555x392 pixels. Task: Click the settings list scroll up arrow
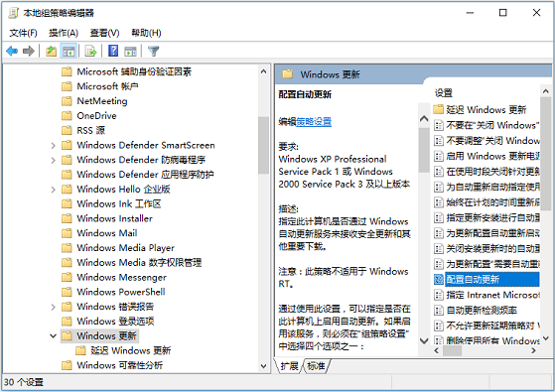tap(546, 91)
